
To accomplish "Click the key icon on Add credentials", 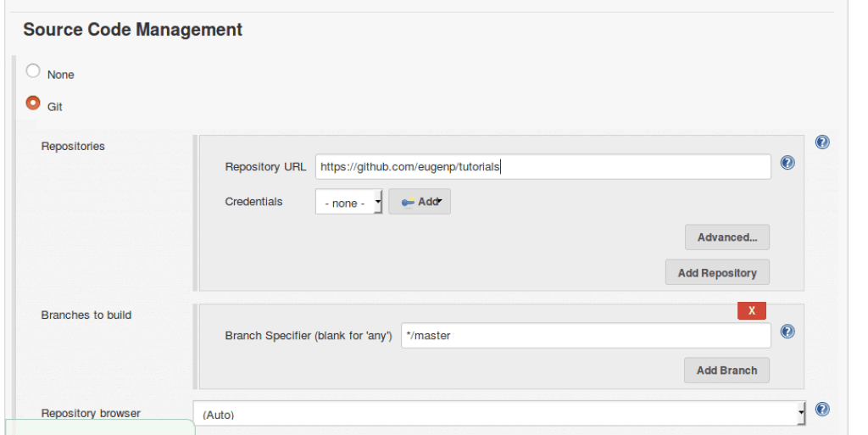I will pos(408,202).
